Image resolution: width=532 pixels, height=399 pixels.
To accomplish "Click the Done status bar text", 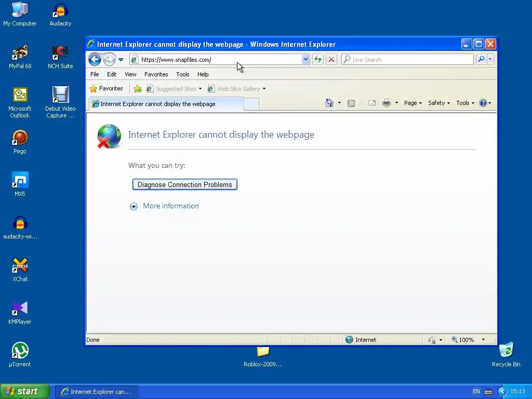I will coord(93,340).
